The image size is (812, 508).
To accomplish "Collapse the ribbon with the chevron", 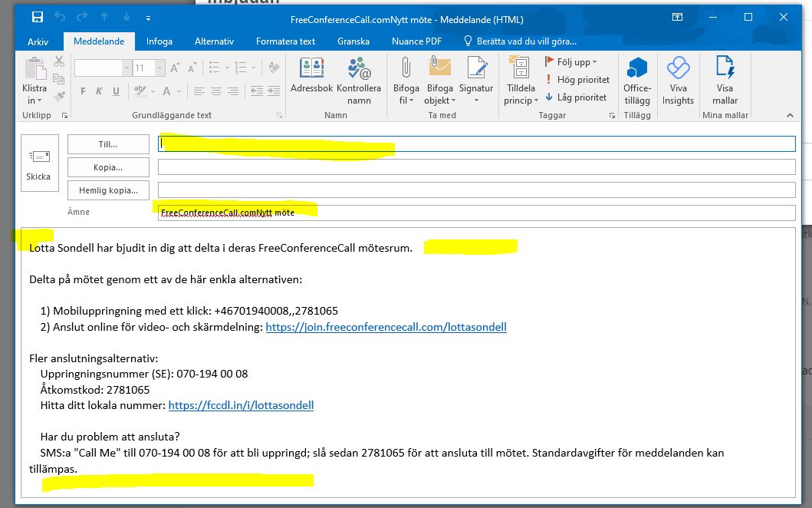I will coord(790,115).
